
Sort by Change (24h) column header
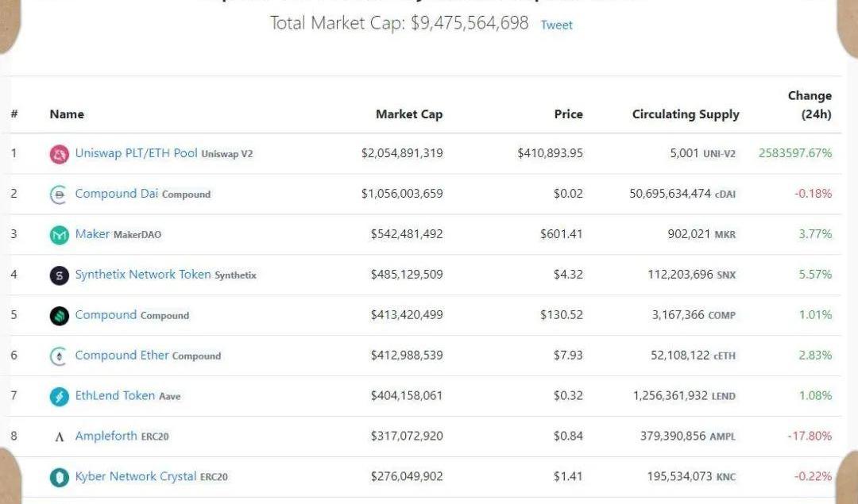click(810, 105)
